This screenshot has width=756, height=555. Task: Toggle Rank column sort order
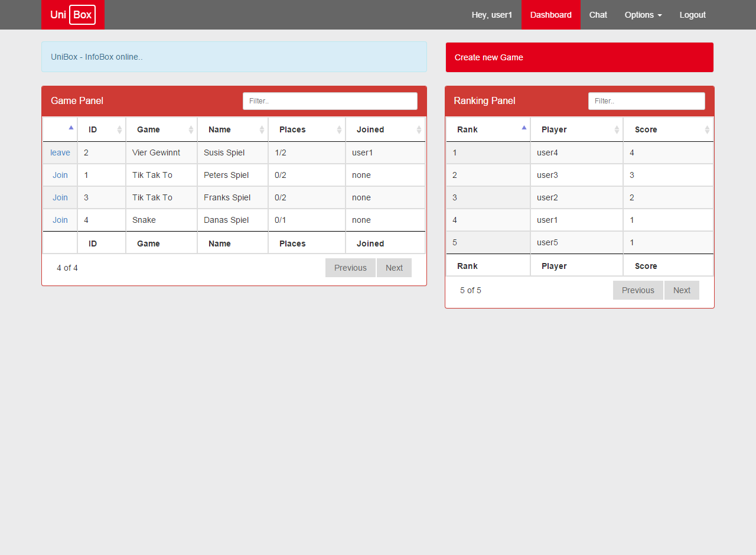click(524, 128)
